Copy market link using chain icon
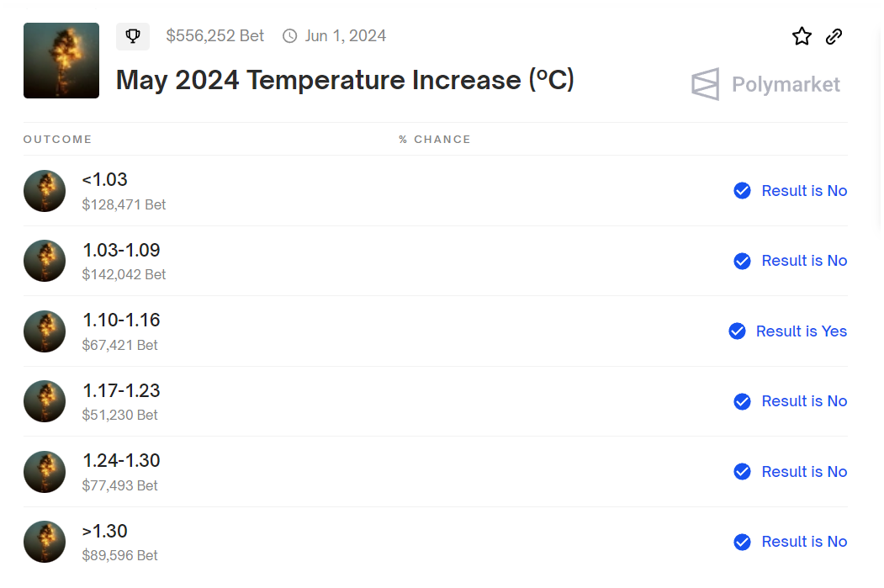Image resolution: width=884 pixels, height=588 pixels. click(x=834, y=36)
